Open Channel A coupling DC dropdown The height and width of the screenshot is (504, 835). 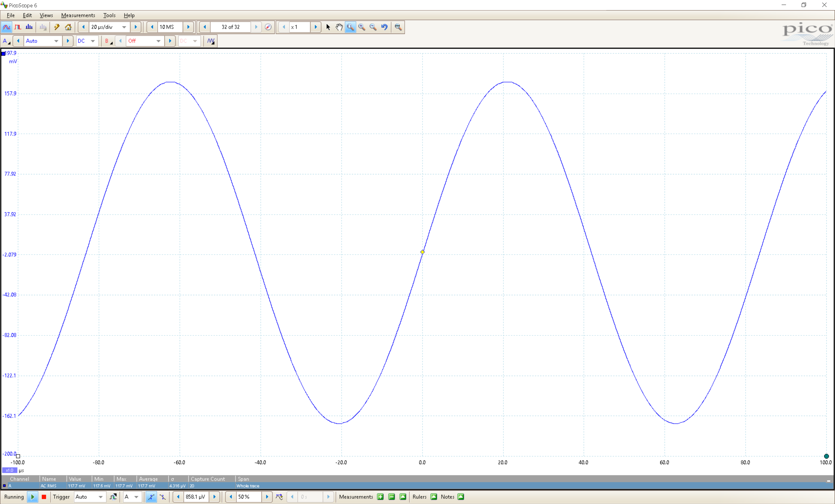pyautogui.click(x=92, y=41)
